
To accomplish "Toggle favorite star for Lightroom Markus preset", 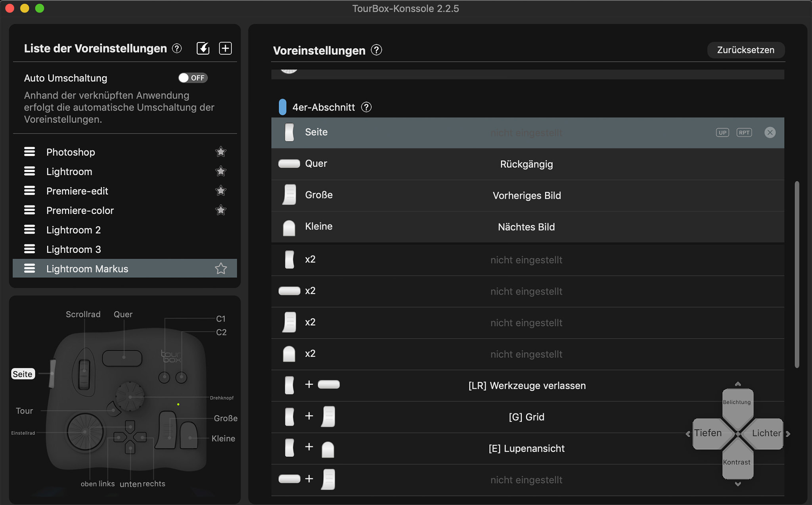I will (221, 269).
